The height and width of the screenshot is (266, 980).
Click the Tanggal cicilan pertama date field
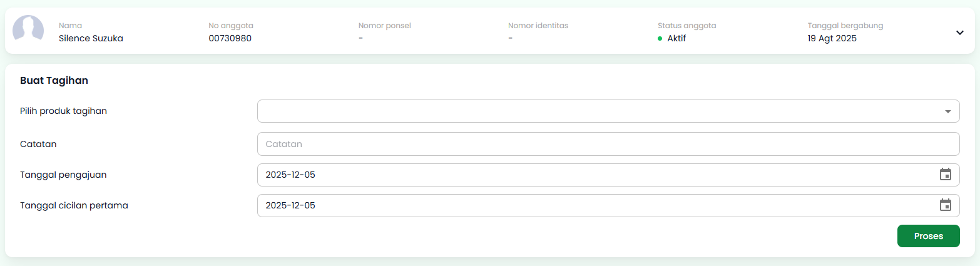click(x=595, y=205)
